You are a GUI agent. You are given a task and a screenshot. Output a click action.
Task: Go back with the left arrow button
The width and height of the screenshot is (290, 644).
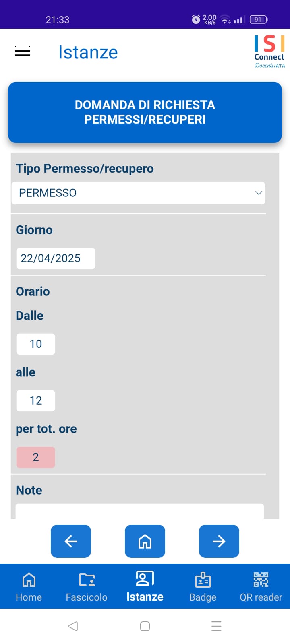coord(71,541)
